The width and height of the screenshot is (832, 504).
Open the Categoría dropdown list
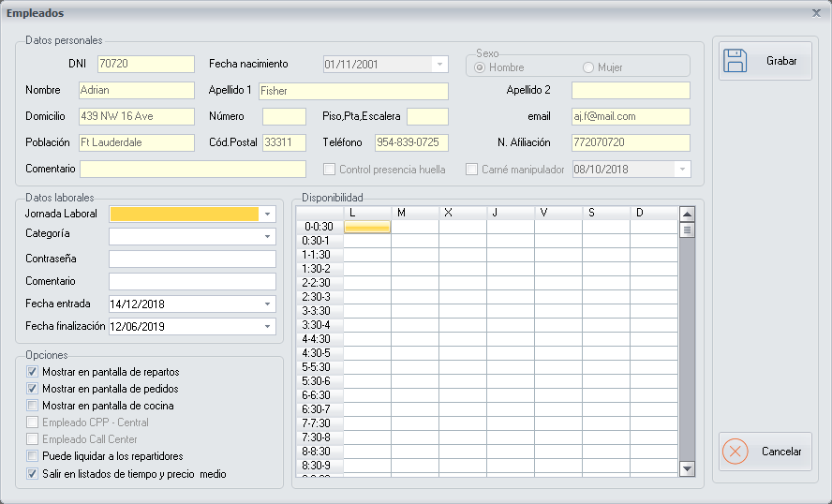(268, 237)
